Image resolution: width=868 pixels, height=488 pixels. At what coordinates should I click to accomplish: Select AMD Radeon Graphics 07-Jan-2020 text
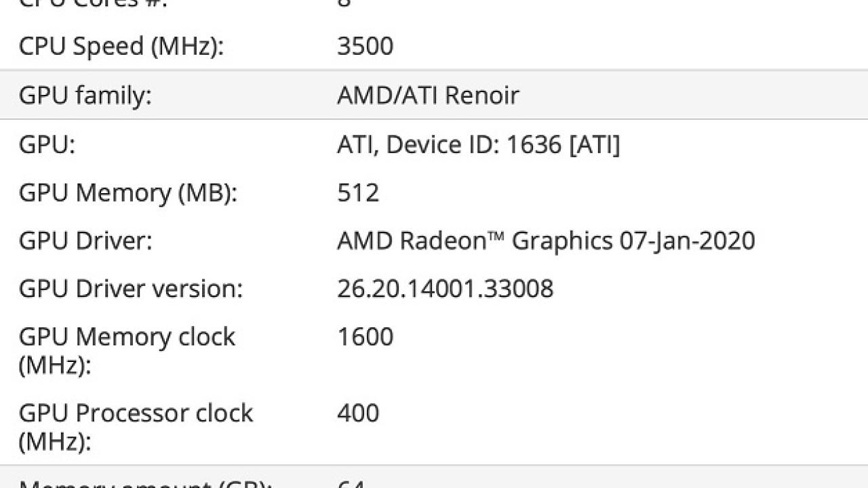[x=546, y=241]
